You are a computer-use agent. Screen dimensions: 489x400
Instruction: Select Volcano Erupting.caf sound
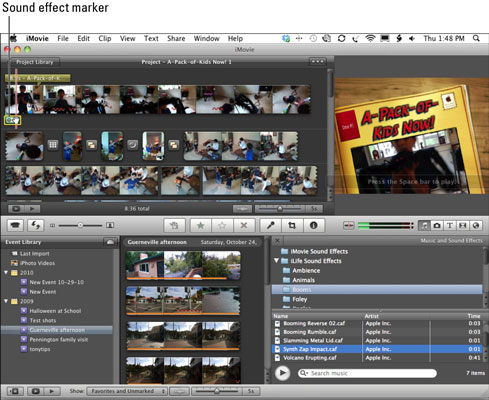coord(378,358)
